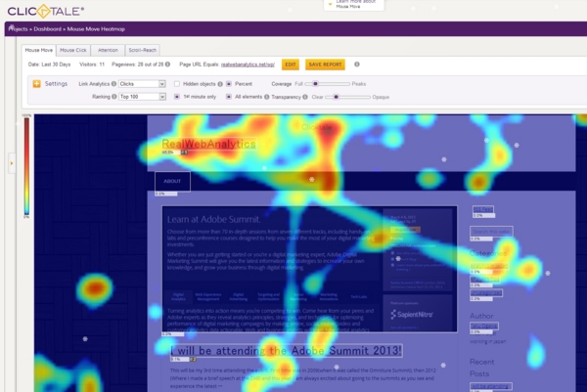This screenshot has width=587, height=392.
Task: Open the realwebanalytics.net page URL link
Action: pyautogui.click(x=248, y=65)
